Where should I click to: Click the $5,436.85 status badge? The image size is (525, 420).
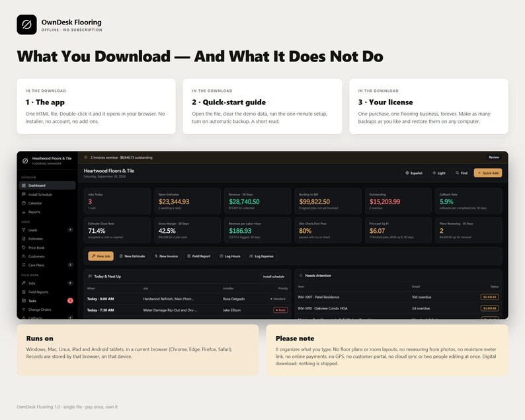point(490,297)
